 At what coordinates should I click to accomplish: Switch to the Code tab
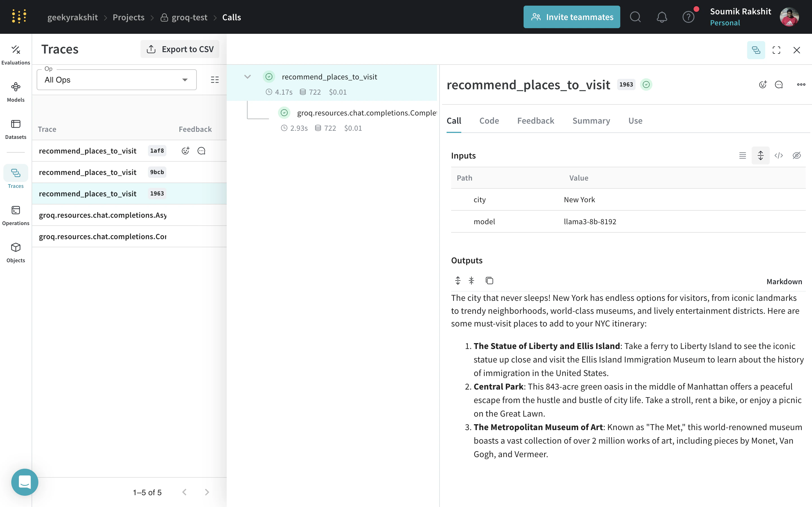(489, 121)
